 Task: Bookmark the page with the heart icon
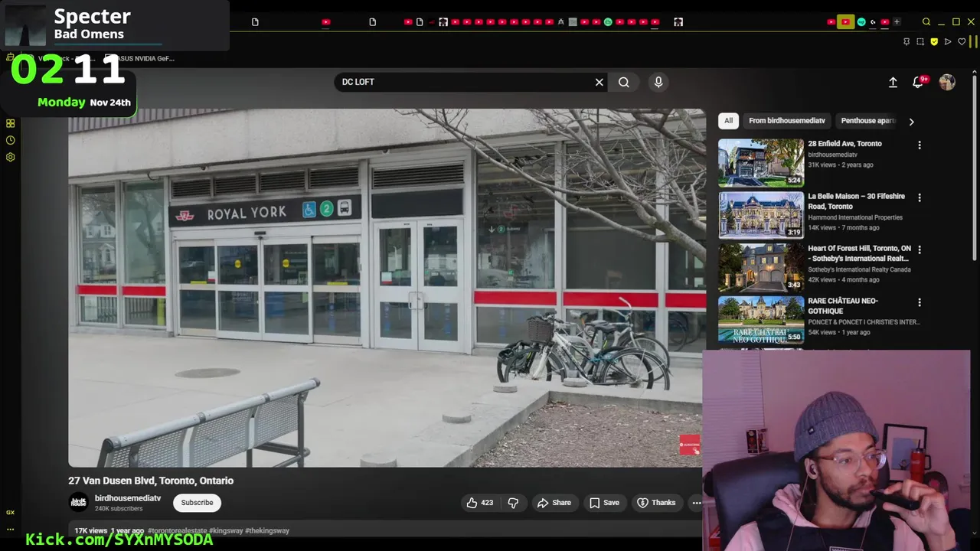[x=962, y=41]
